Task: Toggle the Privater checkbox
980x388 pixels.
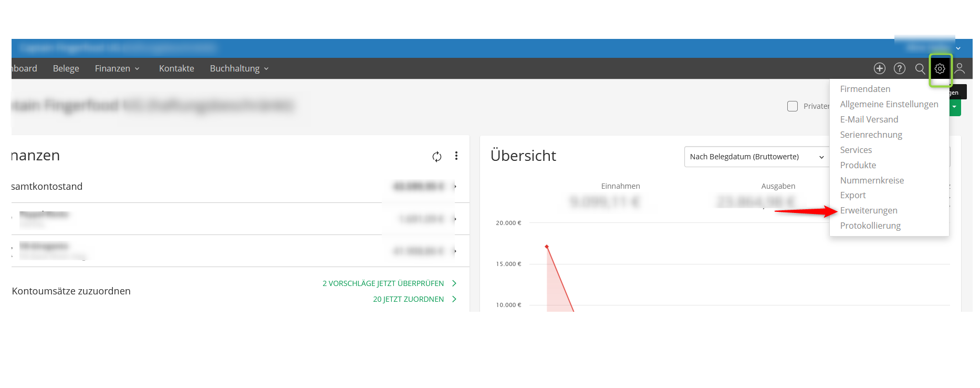Action: (x=792, y=106)
